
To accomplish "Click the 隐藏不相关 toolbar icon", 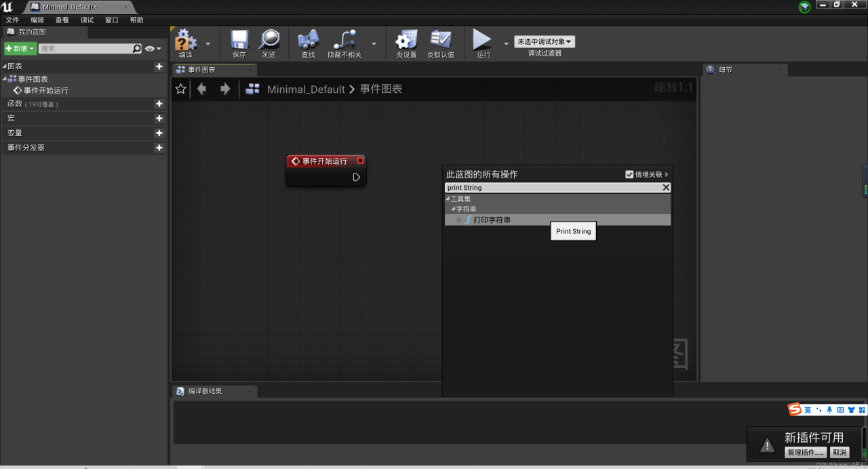I will [344, 39].
